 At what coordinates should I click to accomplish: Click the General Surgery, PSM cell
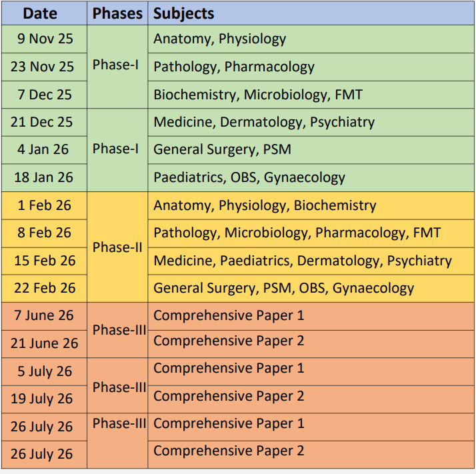point(222,149)
